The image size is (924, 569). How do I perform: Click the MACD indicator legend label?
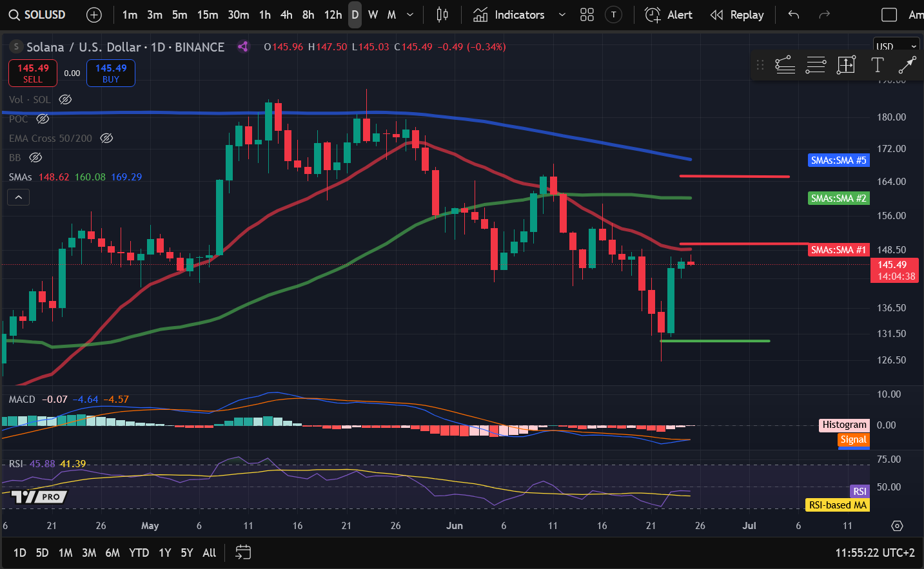tap(22, 400)
